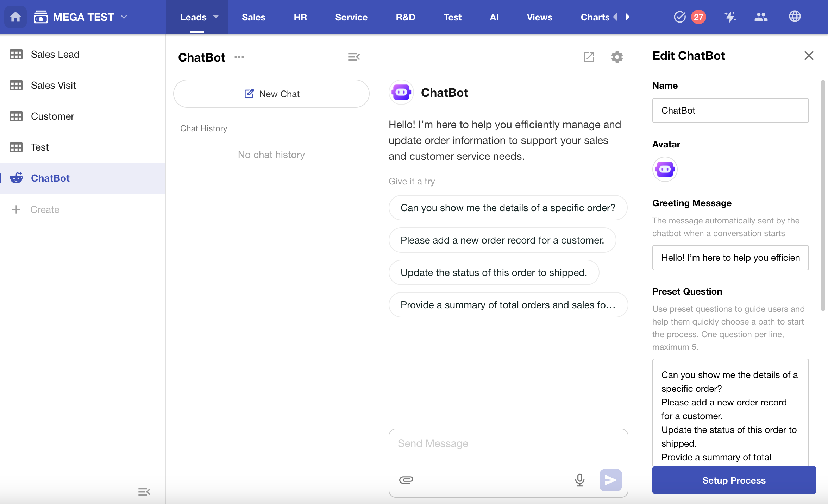Open the contacts people icon
Screen dimensions: 828x504
pos(761,17)
